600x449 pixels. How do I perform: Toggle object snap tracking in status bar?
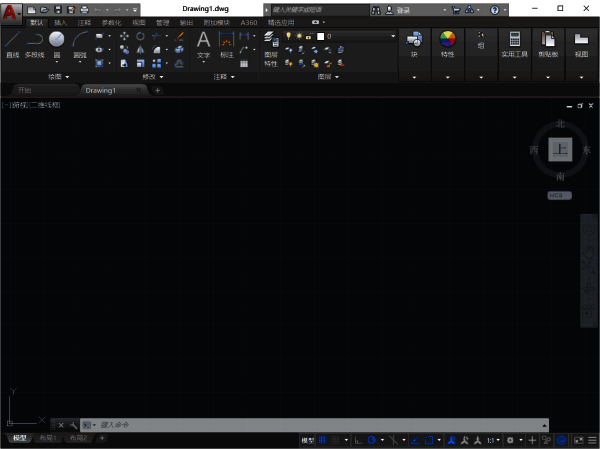[415, 440]
